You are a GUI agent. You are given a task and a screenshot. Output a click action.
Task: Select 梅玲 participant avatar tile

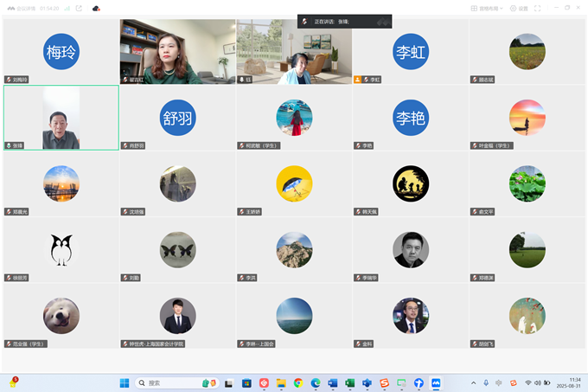[x=61, y=51]
